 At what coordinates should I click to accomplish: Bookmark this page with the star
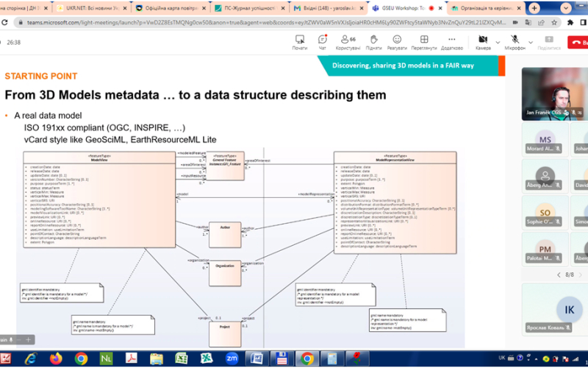[554, 23]
